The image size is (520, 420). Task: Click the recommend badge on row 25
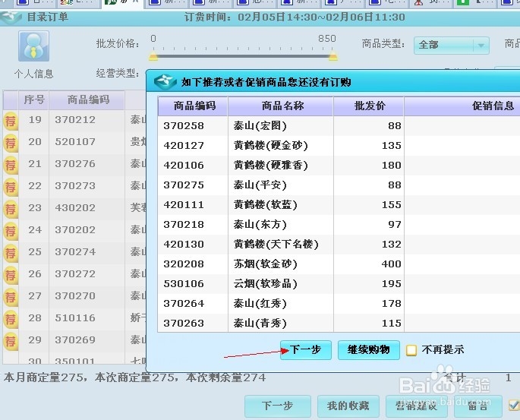[x=11, y=254]
